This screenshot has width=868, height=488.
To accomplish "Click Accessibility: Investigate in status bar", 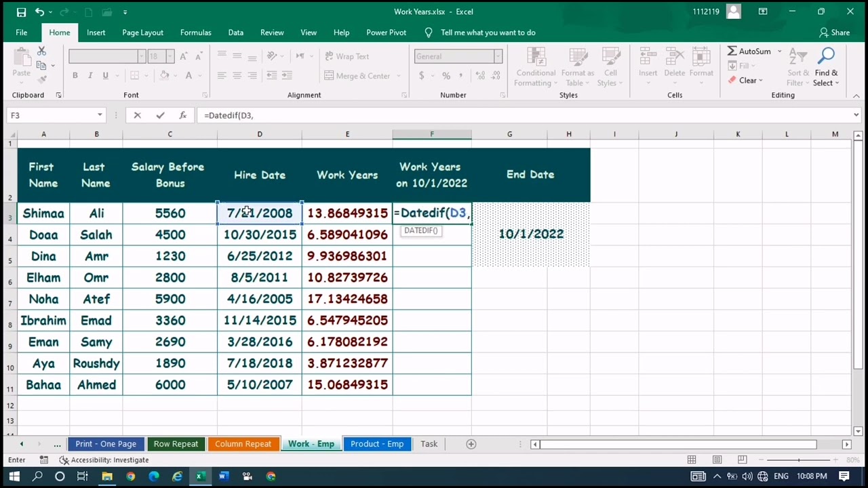I will point(104,460).
